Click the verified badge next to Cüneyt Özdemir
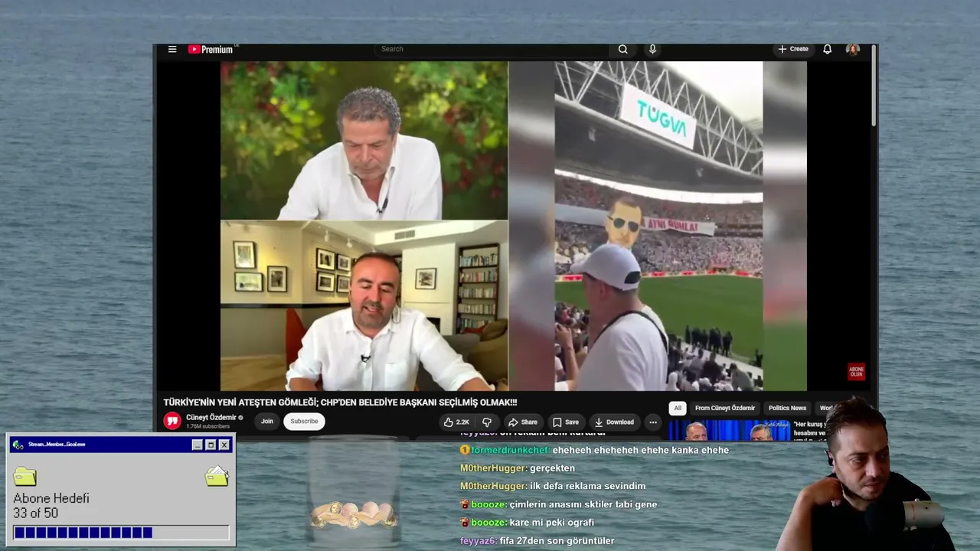This screenshot has height=551, width=980. [x=240, y=418]
